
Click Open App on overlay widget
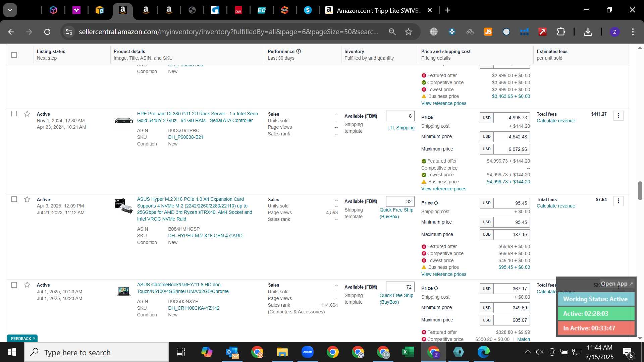click(x=616, y=284)
